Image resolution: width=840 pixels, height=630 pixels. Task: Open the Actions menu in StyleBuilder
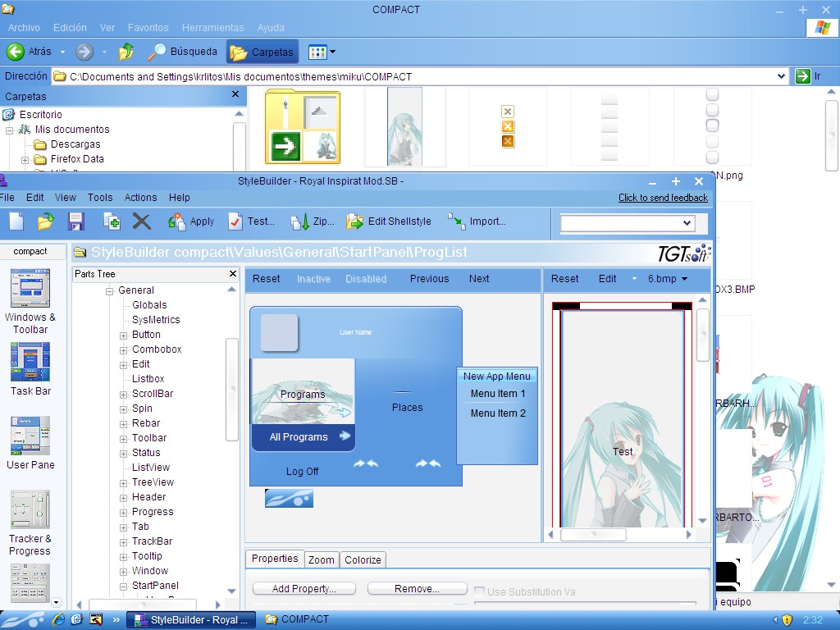[140, 197]
